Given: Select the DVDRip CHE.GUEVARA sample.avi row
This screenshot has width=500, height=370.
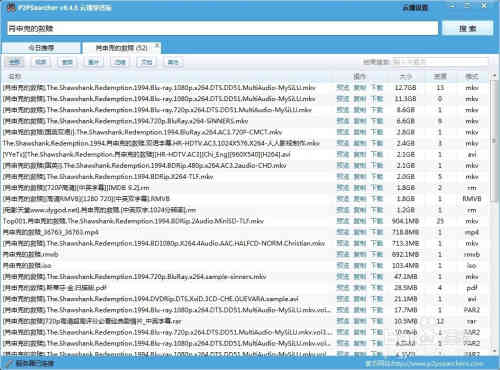Looking at the screenshot, I should pyautogui.click(x=246, y=299).
